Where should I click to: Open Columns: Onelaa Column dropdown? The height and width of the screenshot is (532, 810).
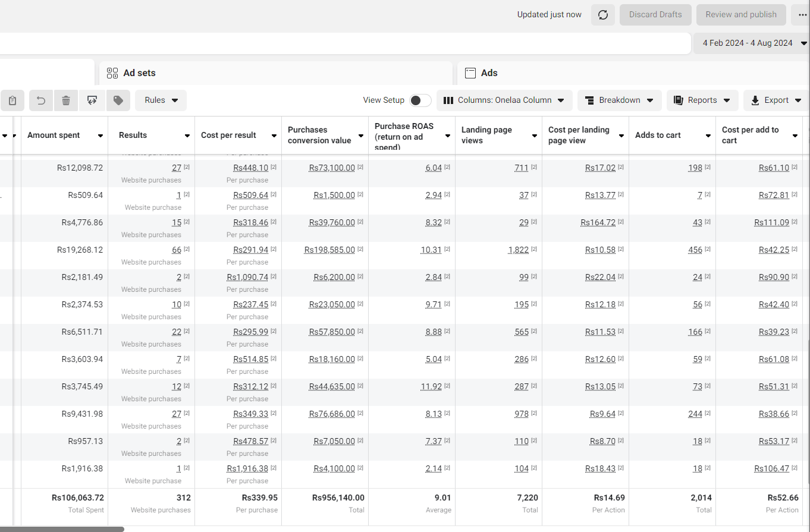point(504,100)
